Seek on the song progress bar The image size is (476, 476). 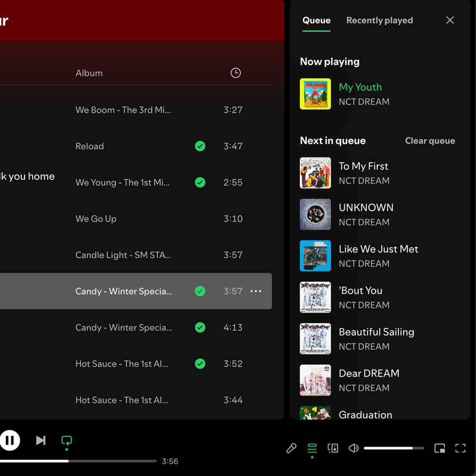78,461
